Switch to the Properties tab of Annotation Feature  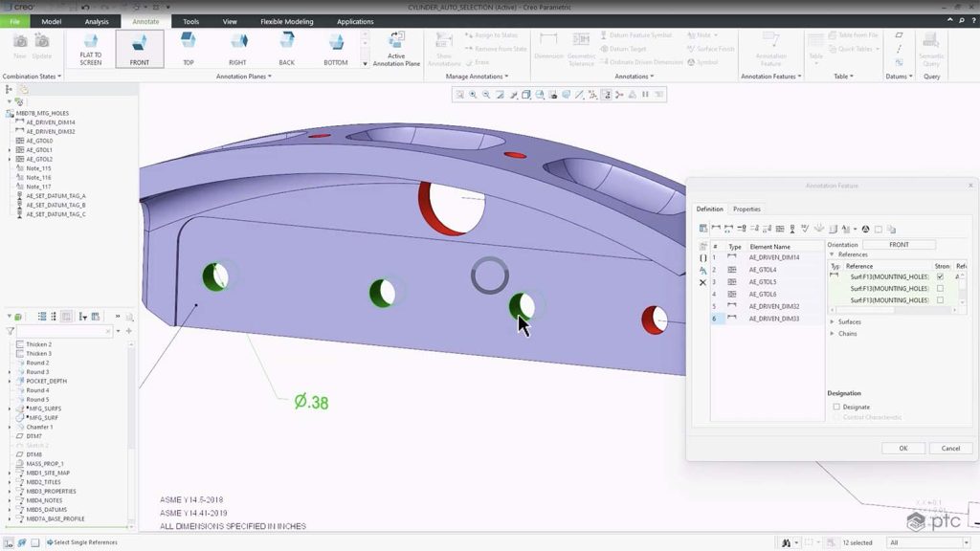pos(747,209)
